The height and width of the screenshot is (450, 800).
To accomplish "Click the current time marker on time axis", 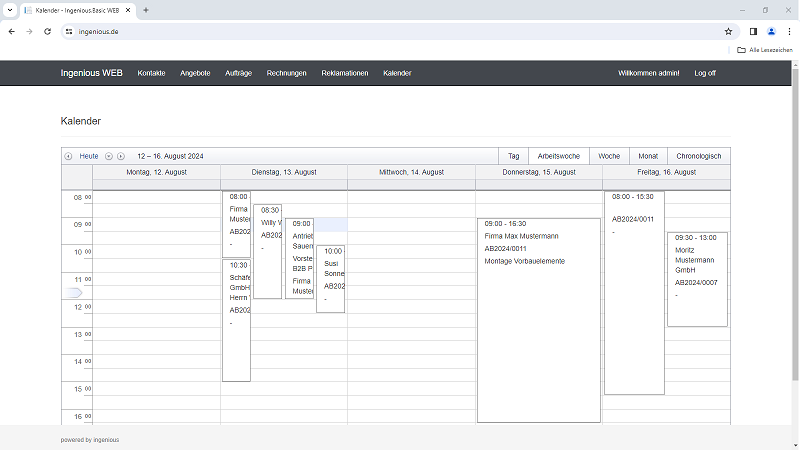I will [x=73, y=293].
